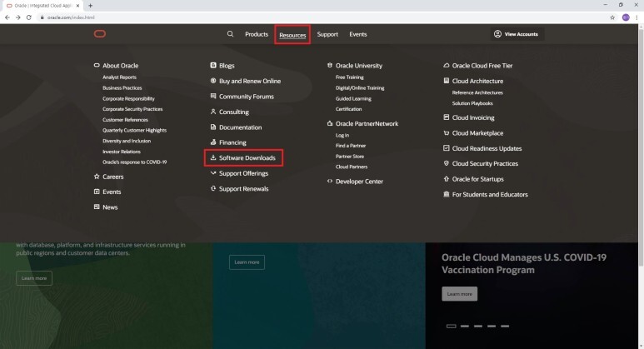Bookmark the page with the star icon
The width and height of the screenshot is (644, 349).
pos(612,17)
